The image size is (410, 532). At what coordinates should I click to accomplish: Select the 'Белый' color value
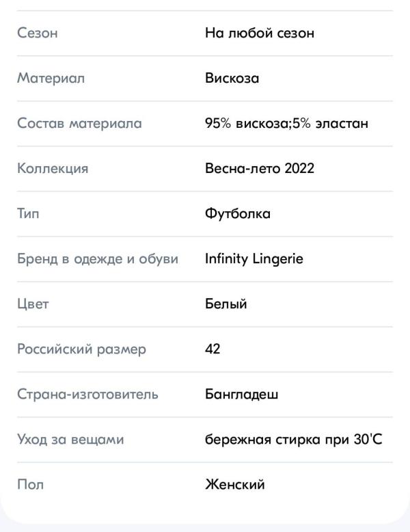tap(226, 304)
